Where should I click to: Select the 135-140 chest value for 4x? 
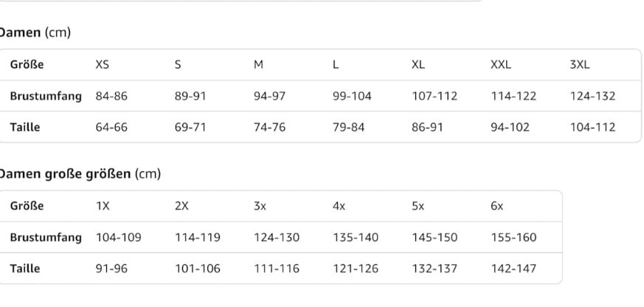pos(356,238)
